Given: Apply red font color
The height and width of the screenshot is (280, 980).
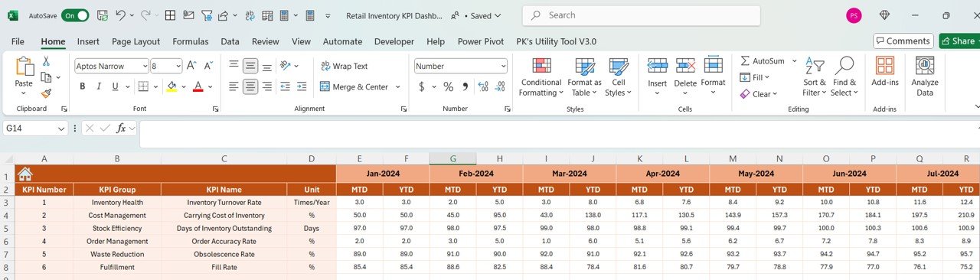Looking at the screenshot, I should (x=198, y=86).
